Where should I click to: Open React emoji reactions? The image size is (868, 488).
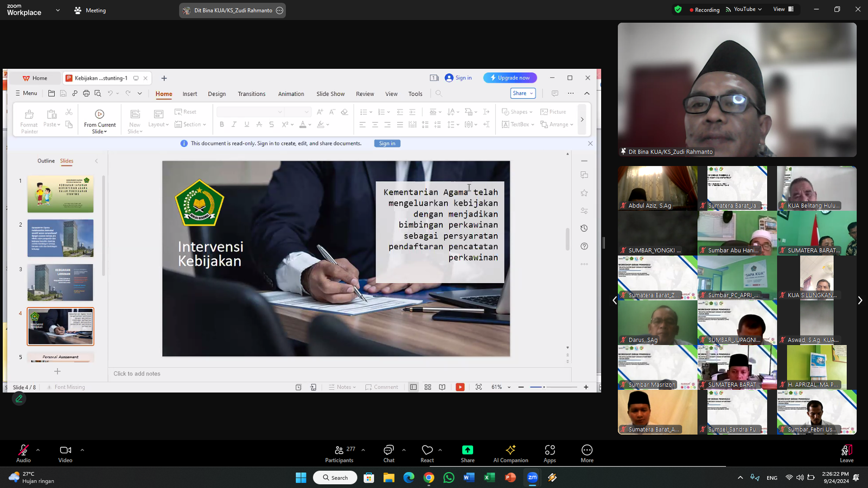pyautogui.click(x=427, y=453)
